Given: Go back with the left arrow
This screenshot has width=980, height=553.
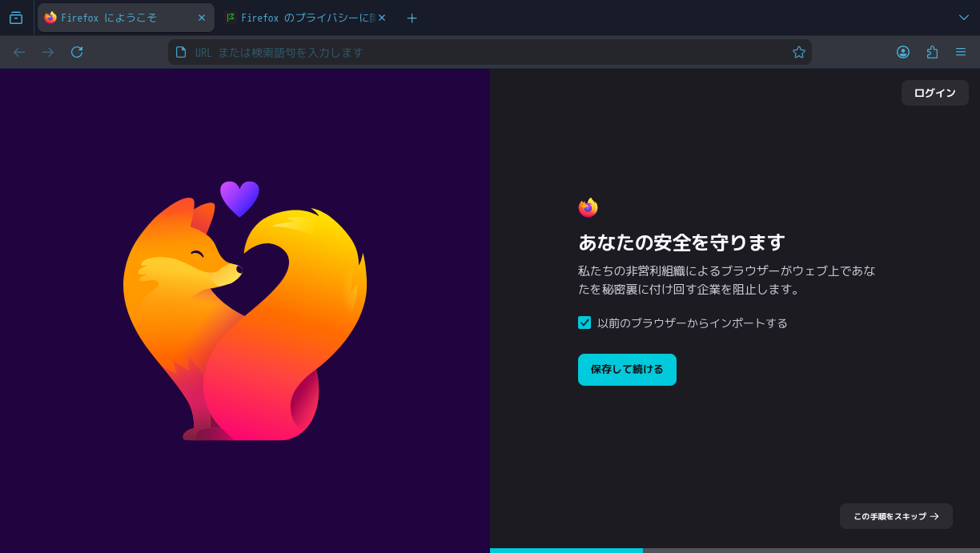Looking at the screenshot, I should pos(19,52).
